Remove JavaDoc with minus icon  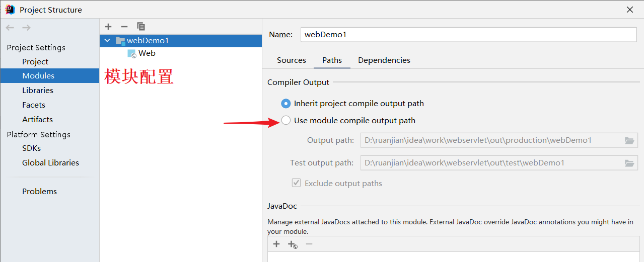click(x=309, y=244)
